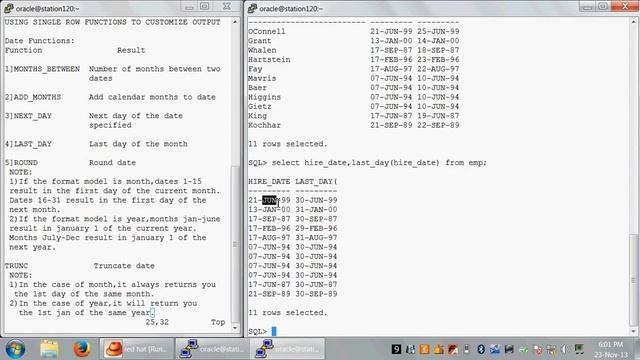Image resolution: width=640 pixels, height=360 pixels.
Task: Click the 'LAST_DAY(' column header
Action: click(x=316, y=181)
